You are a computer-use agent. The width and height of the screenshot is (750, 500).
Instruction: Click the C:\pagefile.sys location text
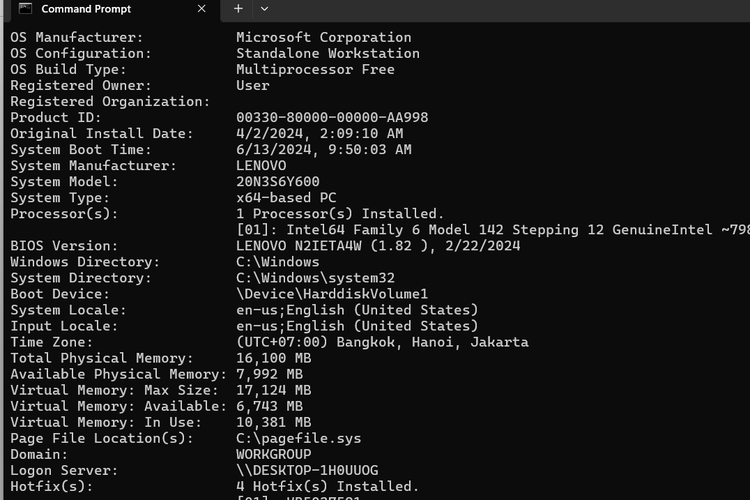pyautogui.click(x=299, y=438)
